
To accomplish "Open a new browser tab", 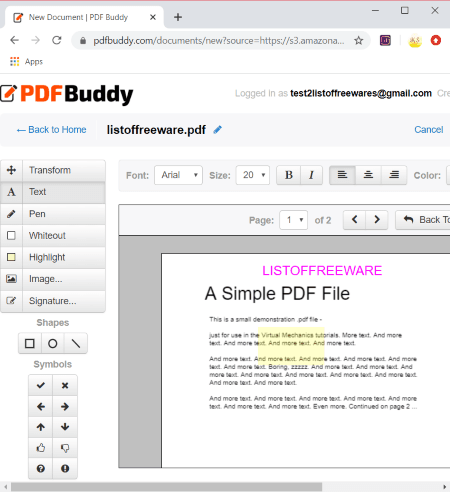I will 178,17.
